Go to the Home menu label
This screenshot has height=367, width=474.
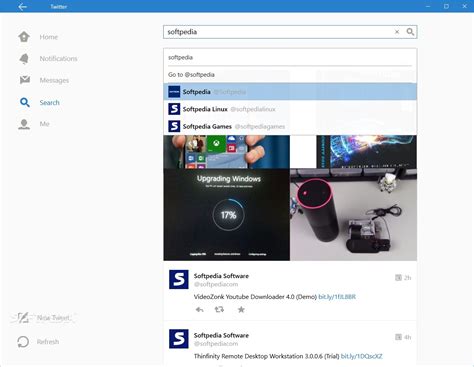[49, 37]
